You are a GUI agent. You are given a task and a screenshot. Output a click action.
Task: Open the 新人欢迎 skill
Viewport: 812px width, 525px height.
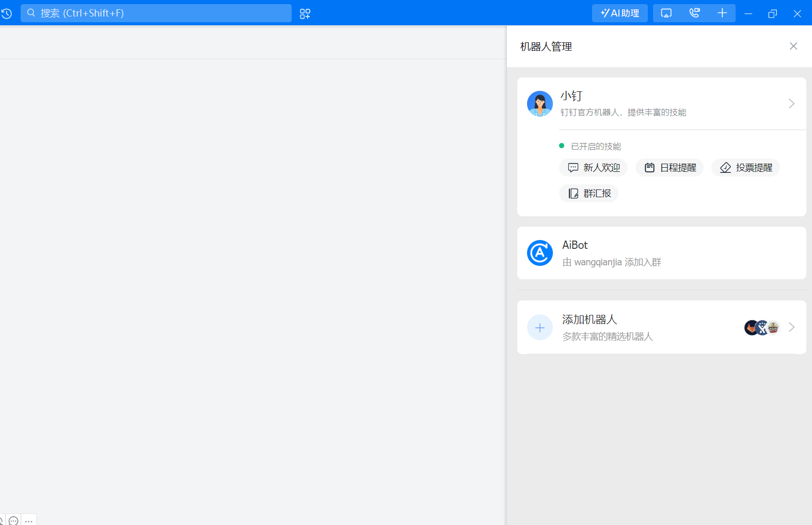click(x=594, y=168)
